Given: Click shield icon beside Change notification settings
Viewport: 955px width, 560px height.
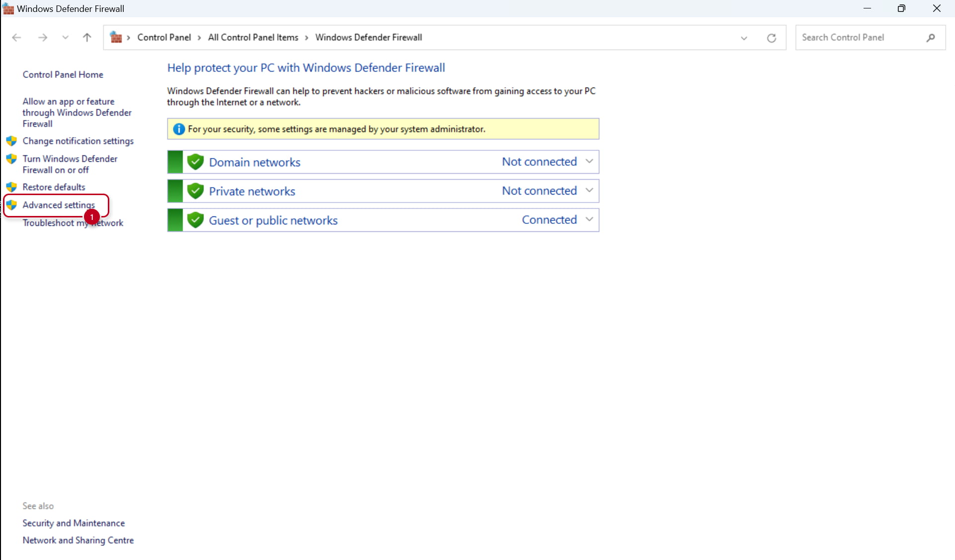Looking at the screenshot, I should click(11, 141).
